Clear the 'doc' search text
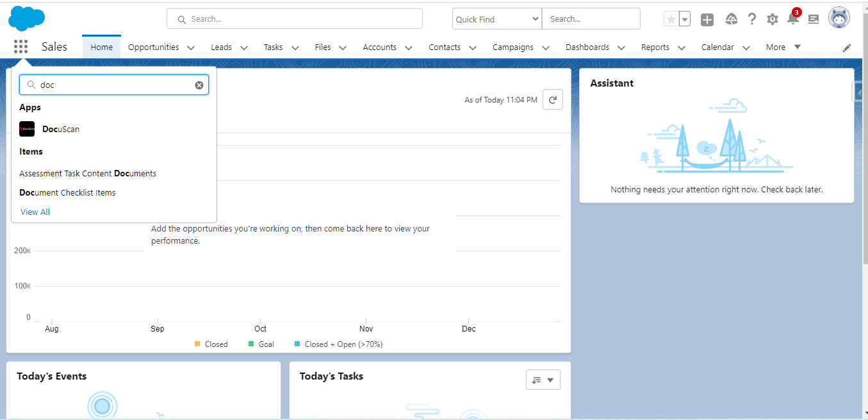 click(199, 85)
